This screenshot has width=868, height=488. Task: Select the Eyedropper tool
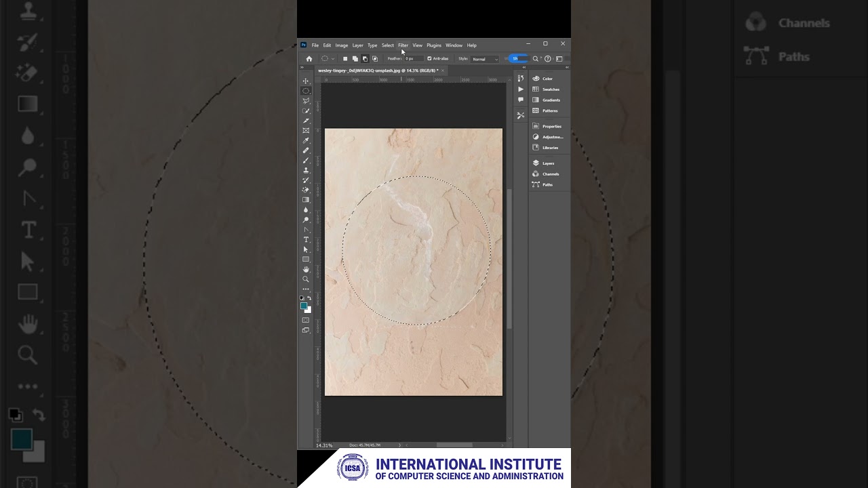[306, 140]
